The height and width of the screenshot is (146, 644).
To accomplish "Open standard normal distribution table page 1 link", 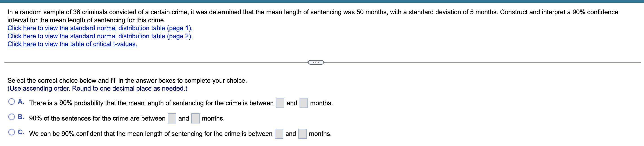I will click(100, 28).
